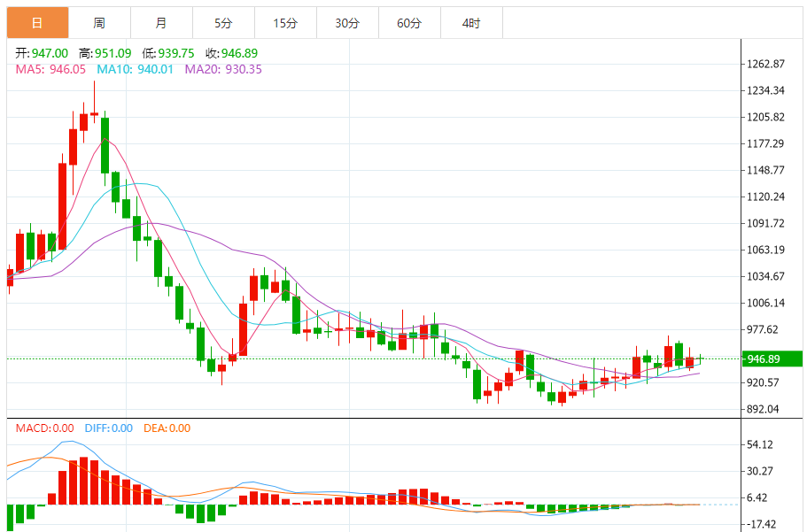This screenshot has width=807, height=532.
Task: Click the 1091.72 price axis label
Action: coord(766,223)
